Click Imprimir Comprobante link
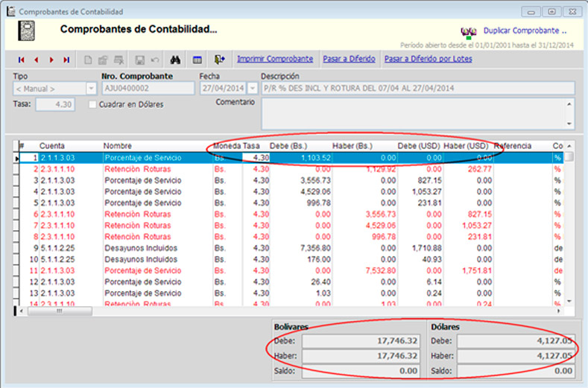 (274, 59)
